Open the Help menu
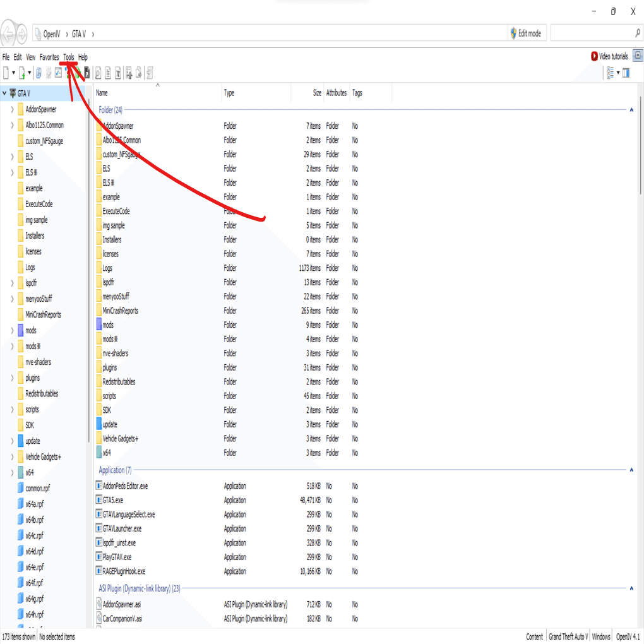This screenshot has width=644, height=644. pos(83,57)
